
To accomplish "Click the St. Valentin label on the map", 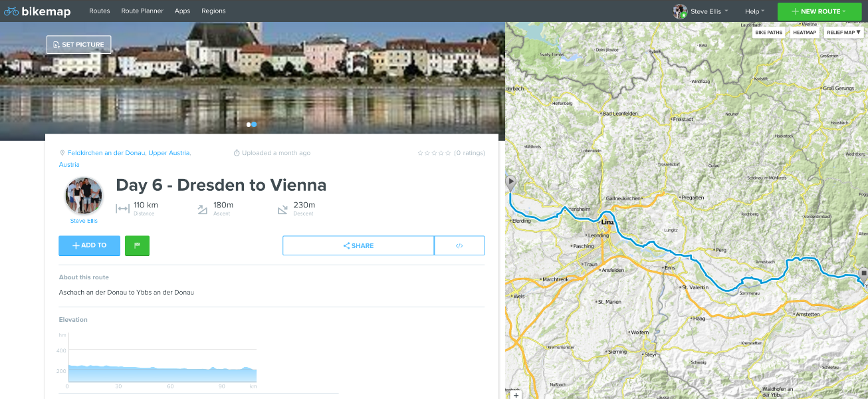I will coord(695,287).
